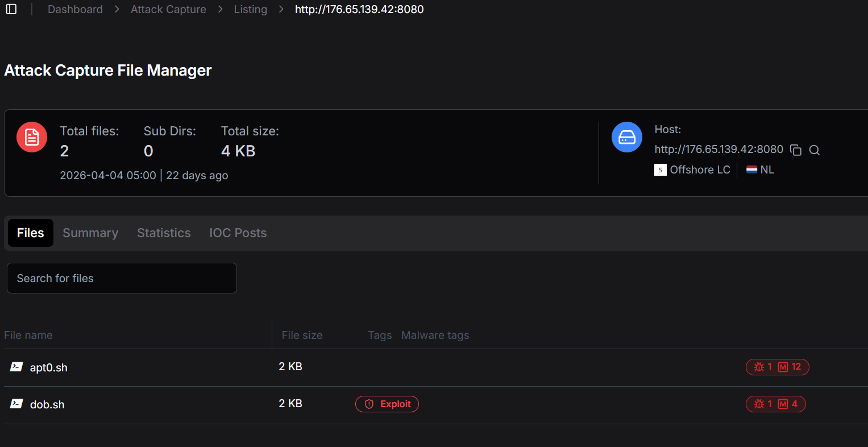868x447 pixels.
Task: Click the dob.sh script file icon
Action: [16, 404]
